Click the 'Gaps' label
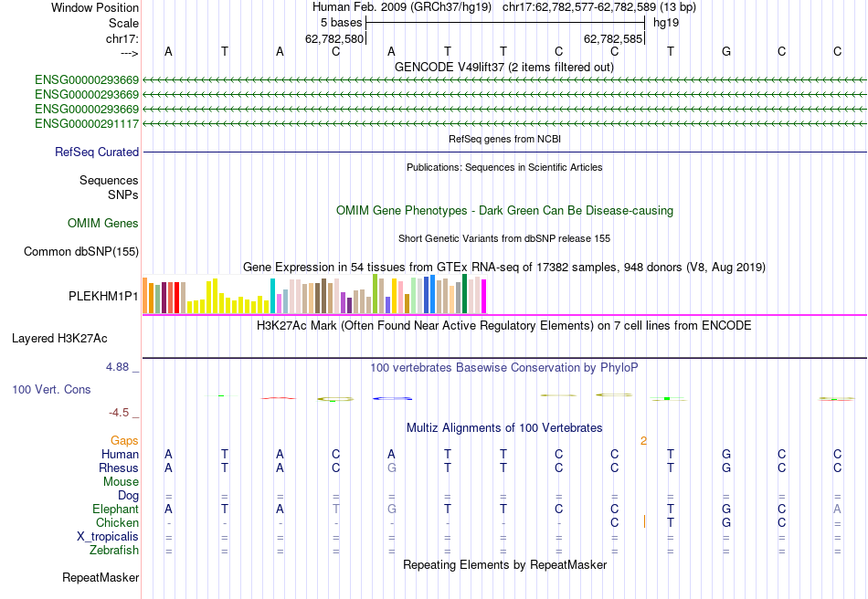The image size is (868, 599). 124,440
